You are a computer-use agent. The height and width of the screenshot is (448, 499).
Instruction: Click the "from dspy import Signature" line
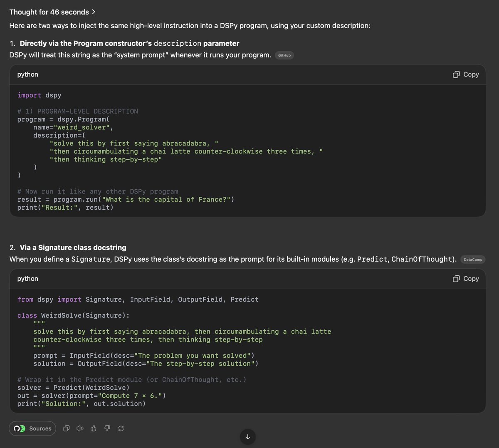pos(138,299)
